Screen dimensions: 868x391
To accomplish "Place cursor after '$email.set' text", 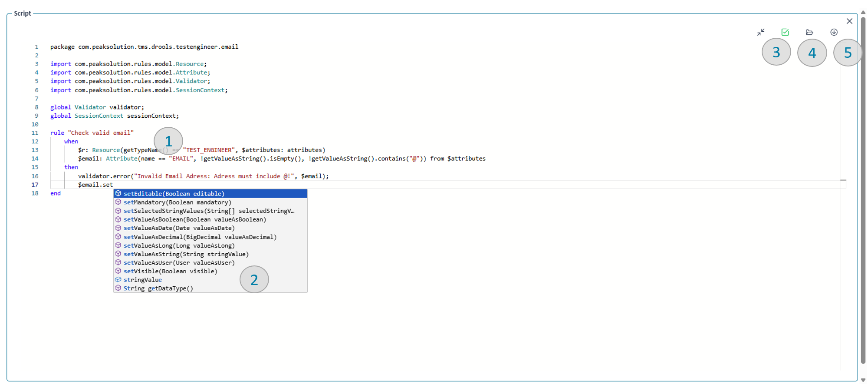I will point(113,185).
